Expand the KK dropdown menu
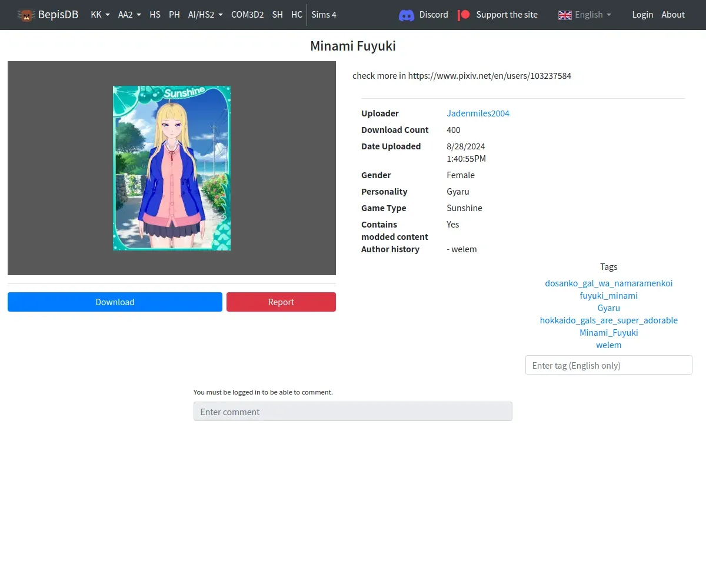The image size is (706, 588). point(101,15)
